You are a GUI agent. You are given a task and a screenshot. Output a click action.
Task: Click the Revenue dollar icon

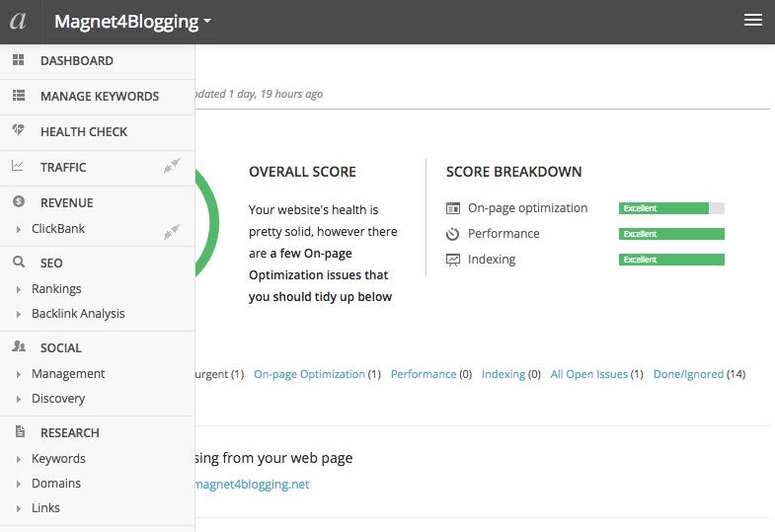click(19, 201)
